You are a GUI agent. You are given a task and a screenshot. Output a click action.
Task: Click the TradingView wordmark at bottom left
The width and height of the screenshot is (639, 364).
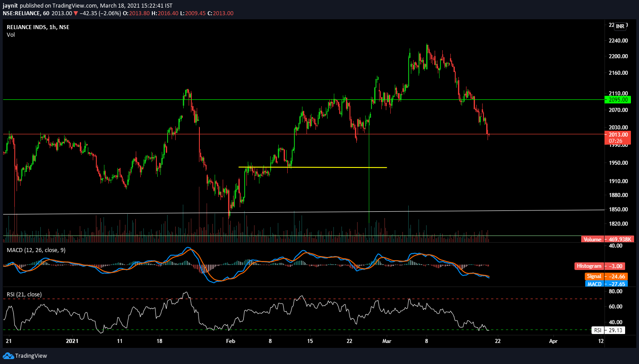[x=31, y=356]
